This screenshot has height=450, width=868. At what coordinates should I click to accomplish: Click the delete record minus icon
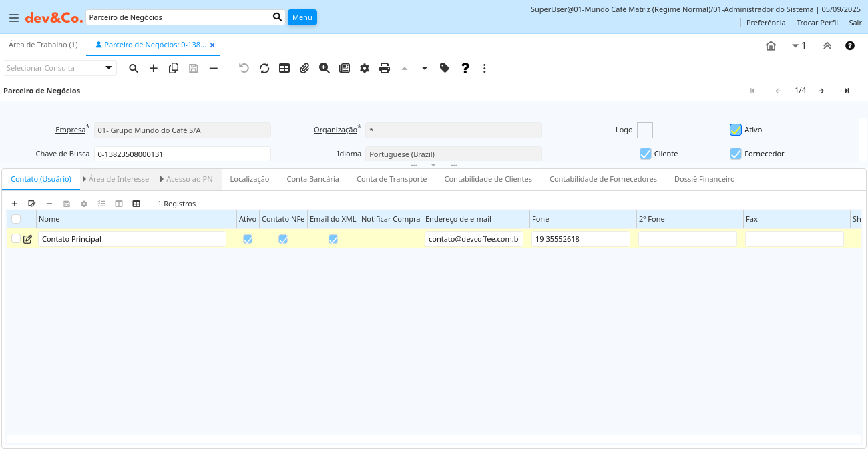click(x=214, y=68)
